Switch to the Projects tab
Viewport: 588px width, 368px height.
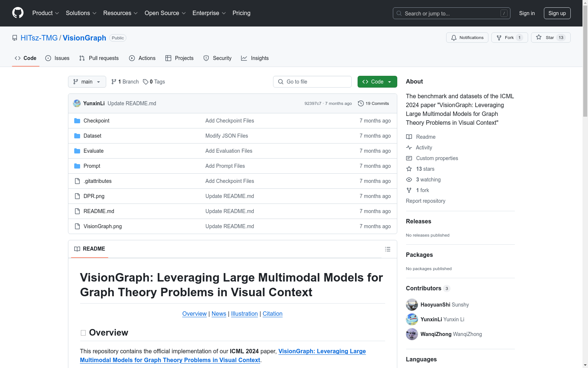179,58
